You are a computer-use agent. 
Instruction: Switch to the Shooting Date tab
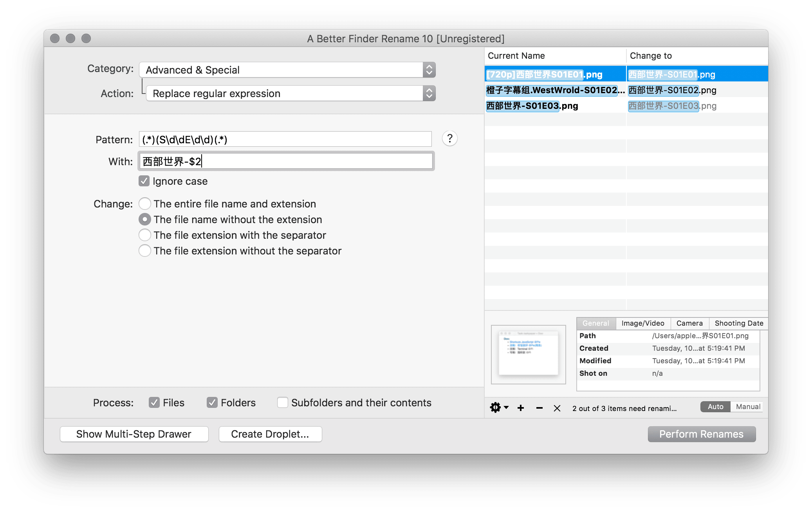point(738,323)
